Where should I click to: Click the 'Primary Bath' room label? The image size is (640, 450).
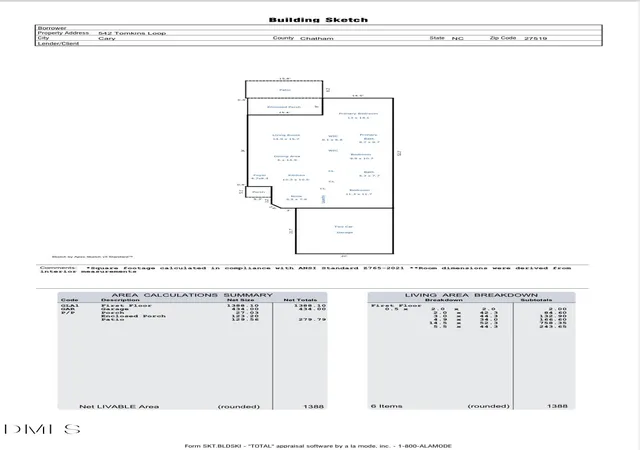click(x=369, y=137)
